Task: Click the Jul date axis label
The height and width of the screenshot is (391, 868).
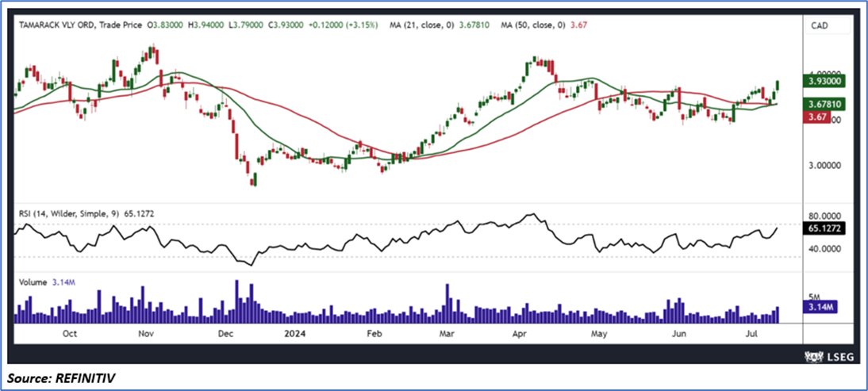Action: (x=751, y=334)
